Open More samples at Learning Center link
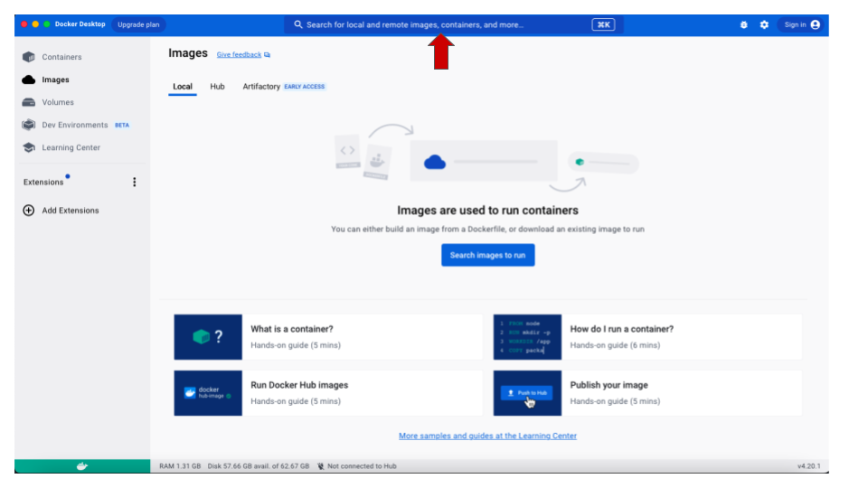868x488 pixels. pos(487,436)
